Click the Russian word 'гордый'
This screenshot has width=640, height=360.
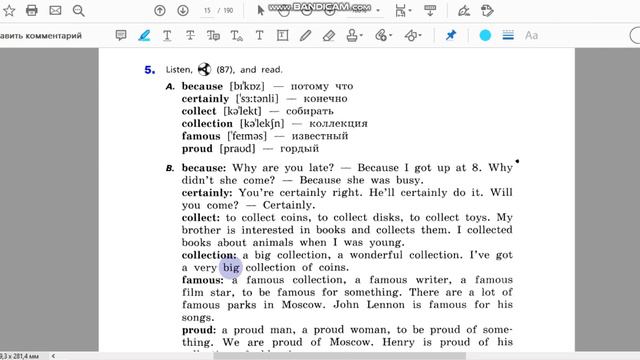(x=299, y=149)
